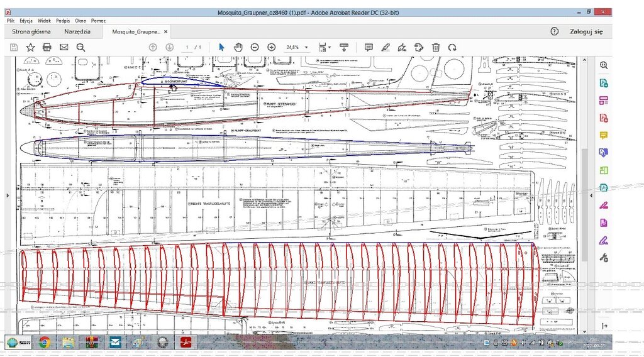Click the zoom in plus button

coord(272,47)
